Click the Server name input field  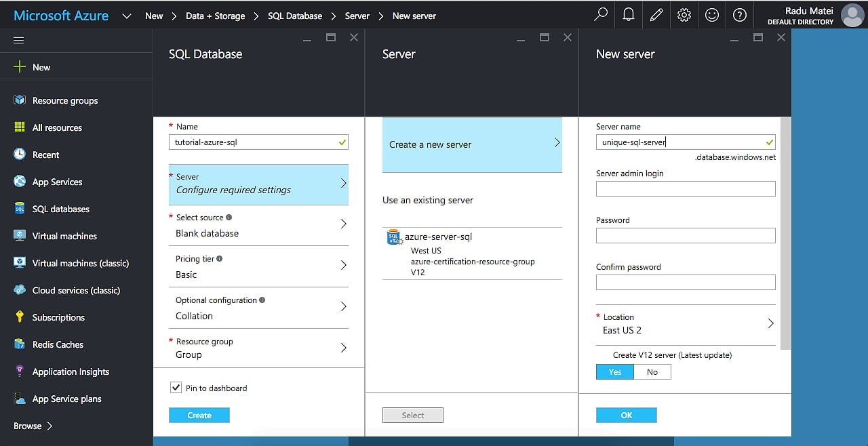(x=685, y=142)
